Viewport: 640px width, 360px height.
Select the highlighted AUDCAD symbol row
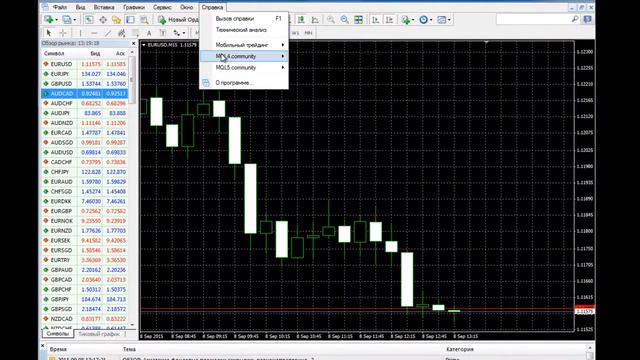click(x=84, y=93)
